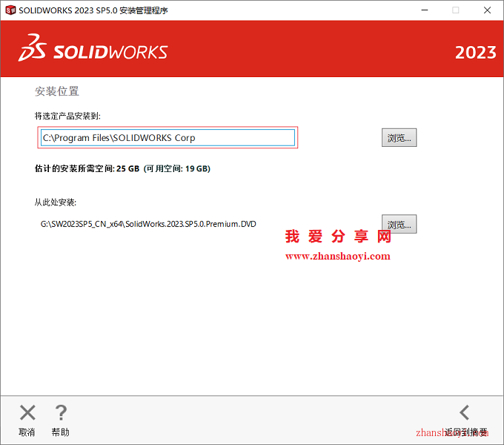The height and width of the screenshot is (445, 504).
Task: Click the 2023 version text in the banner
Action: click(476, 53)
